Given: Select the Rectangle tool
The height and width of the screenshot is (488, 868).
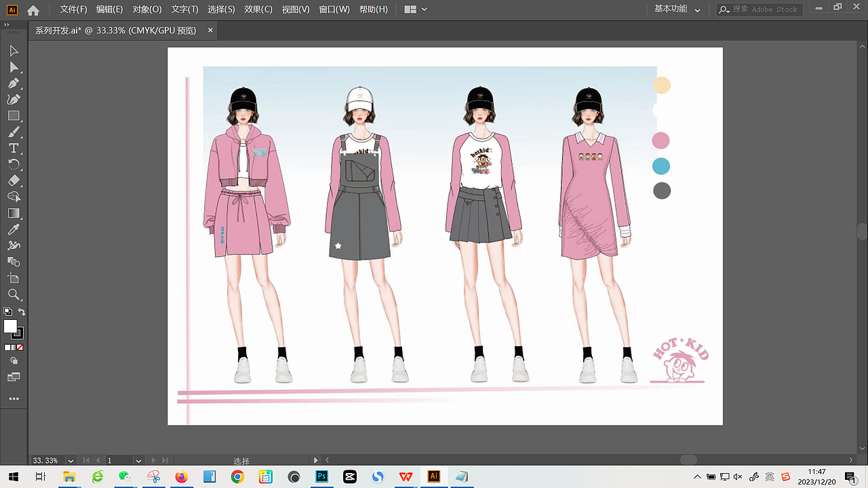Looking at the screenshot, I should click(x=14, y=116).
